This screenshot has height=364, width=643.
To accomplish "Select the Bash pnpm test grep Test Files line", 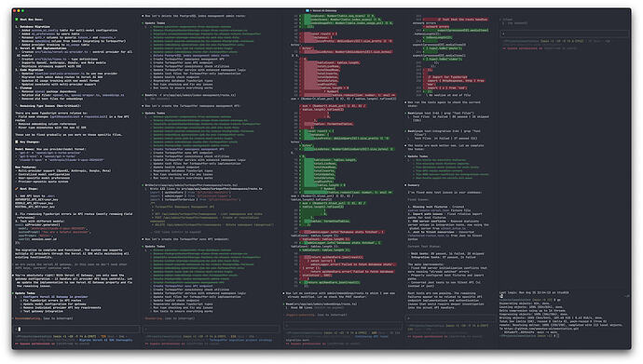I will pyautogui.click(x=441, y=113).
